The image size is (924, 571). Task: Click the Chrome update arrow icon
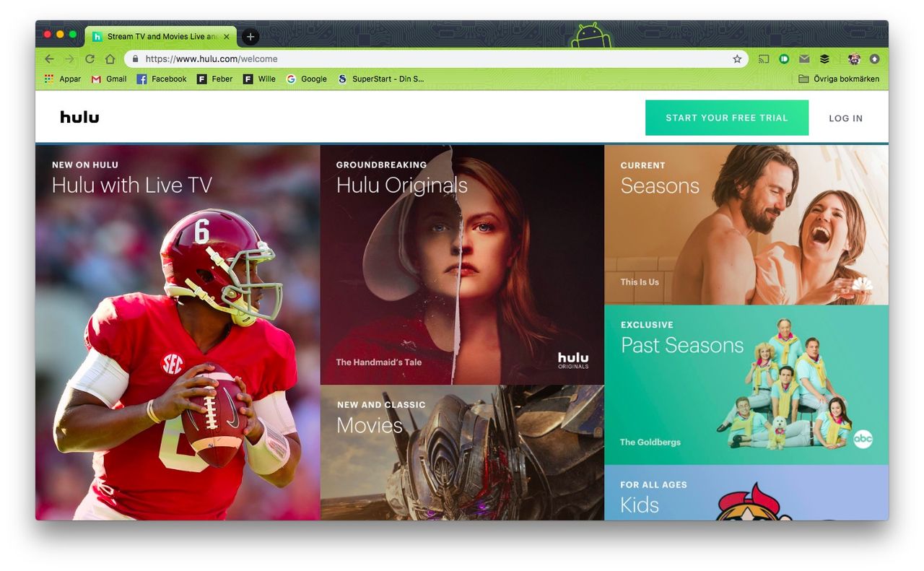(x=874, y=59)
